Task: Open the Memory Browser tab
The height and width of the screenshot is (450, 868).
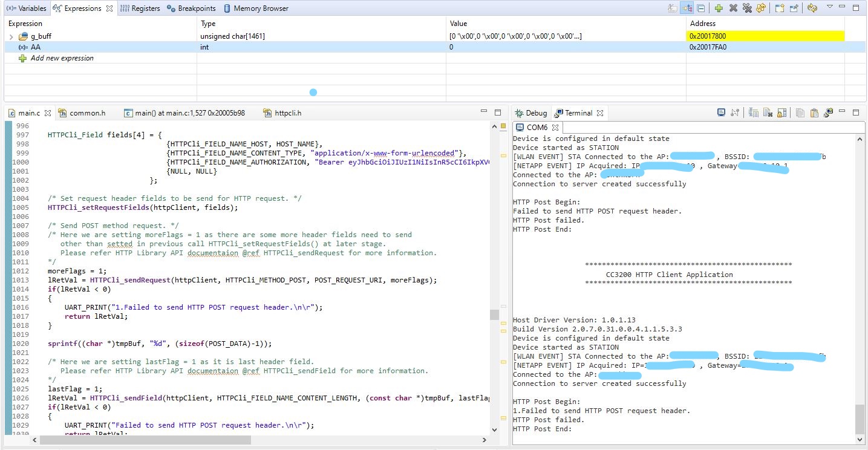Action: pyautogui.click(x=256, y=8)
